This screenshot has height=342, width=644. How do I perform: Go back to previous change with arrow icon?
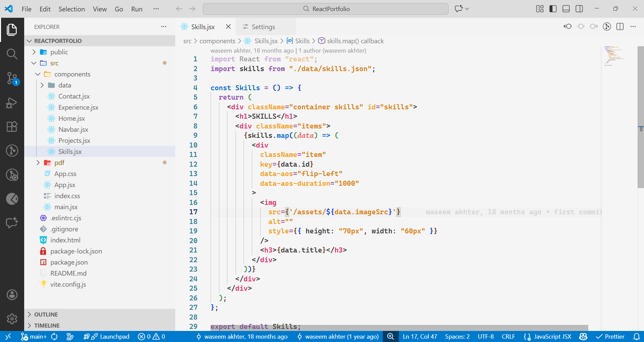pos(567,26)
